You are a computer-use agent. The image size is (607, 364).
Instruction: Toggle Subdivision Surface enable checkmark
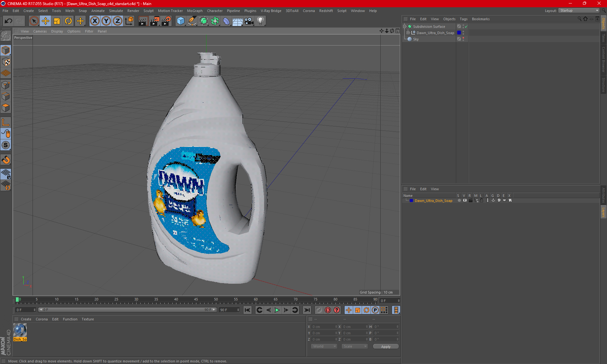pyautogui.click(x=466, y=27)
